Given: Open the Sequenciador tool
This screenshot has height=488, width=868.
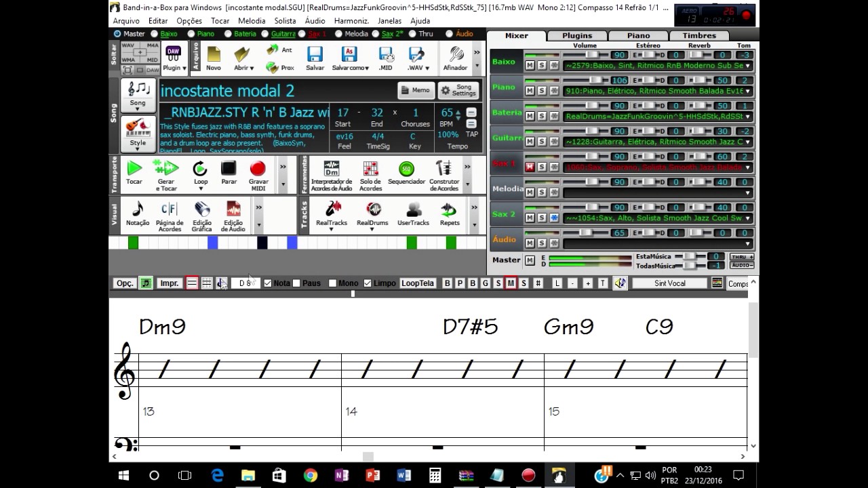Looking at the screenshot, I should point(406,174).
